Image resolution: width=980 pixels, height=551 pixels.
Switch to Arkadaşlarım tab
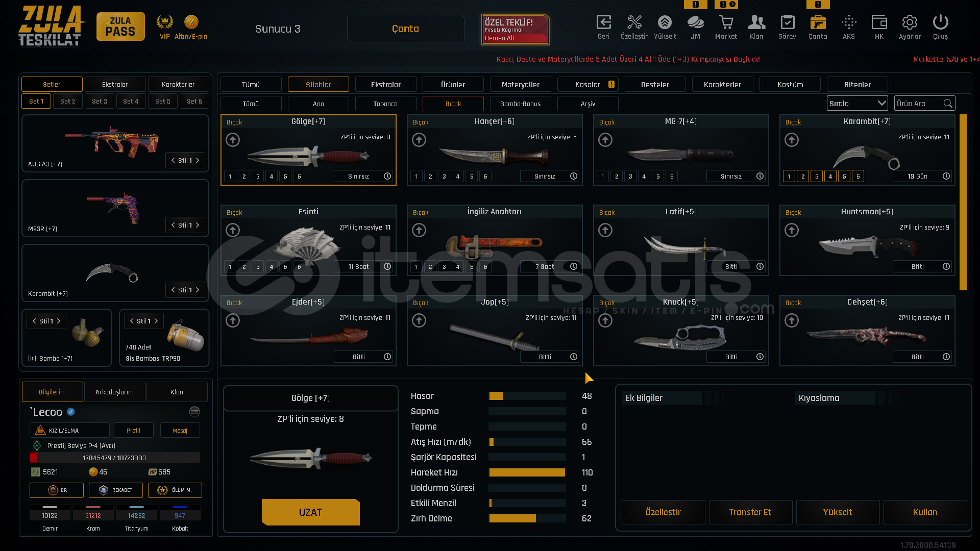click(x=115, y=392)
